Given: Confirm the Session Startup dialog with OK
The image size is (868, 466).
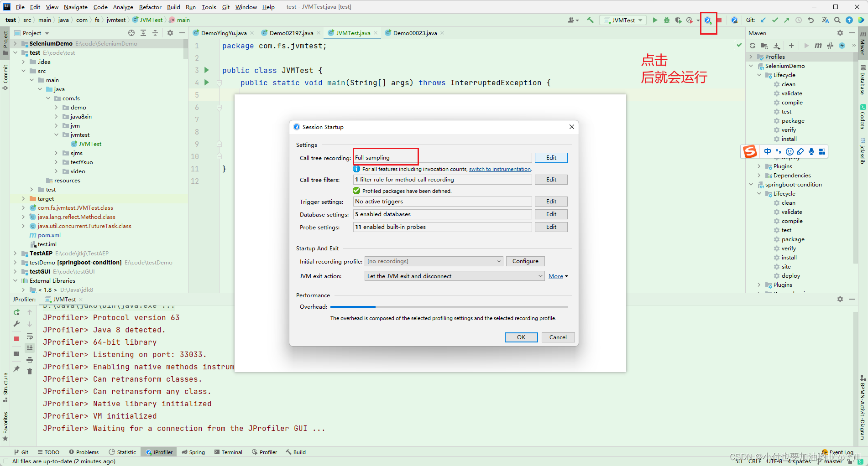Looking at the screenshot, I should 521,337.
